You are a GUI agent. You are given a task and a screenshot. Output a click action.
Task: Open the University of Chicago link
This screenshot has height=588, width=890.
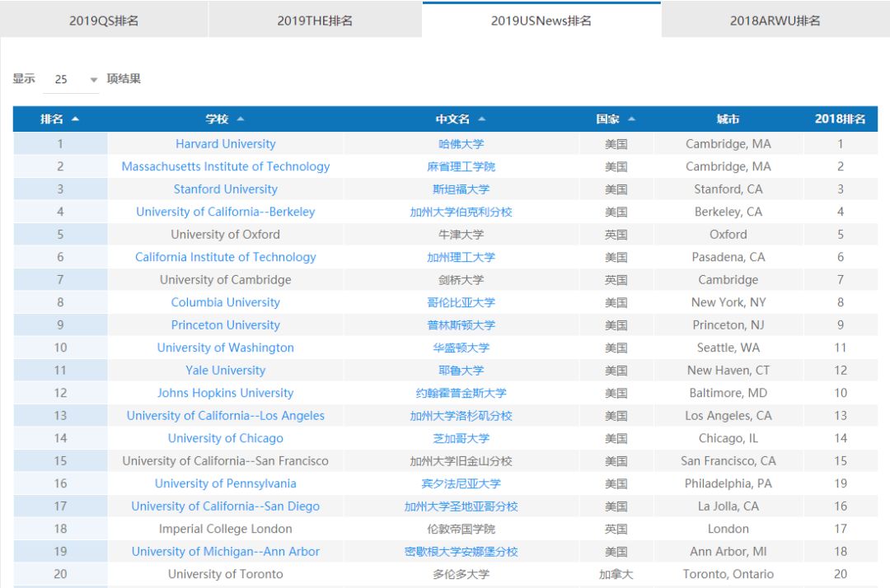click(x=225, y=439)
